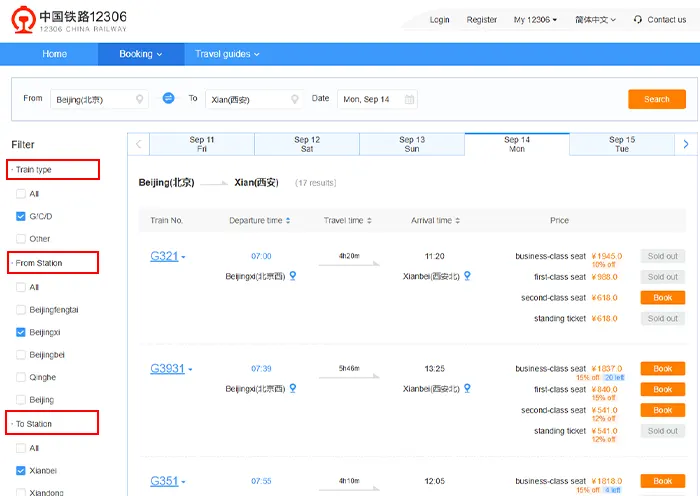Image resolution: width=700 pixels, height=496 pixels.
Task: Uncheck Xianbei station filter
Action: [21, 471]
